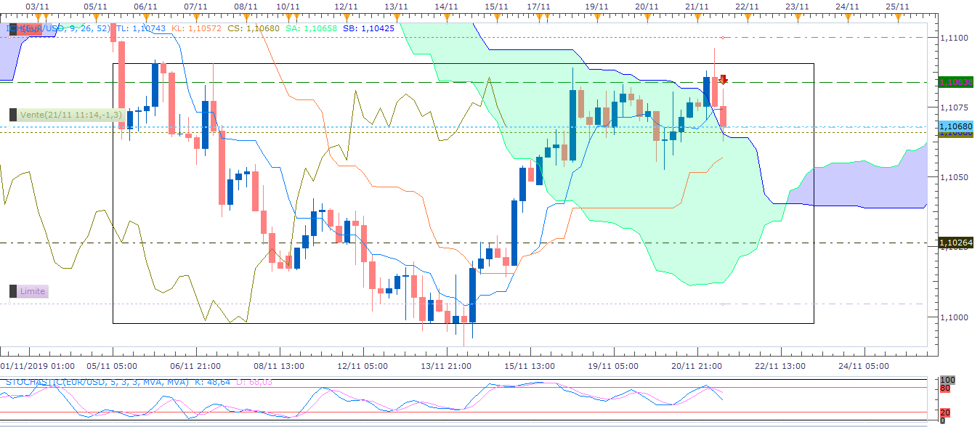Click the 12/11 05:00 time axis label

pos(363,366)
